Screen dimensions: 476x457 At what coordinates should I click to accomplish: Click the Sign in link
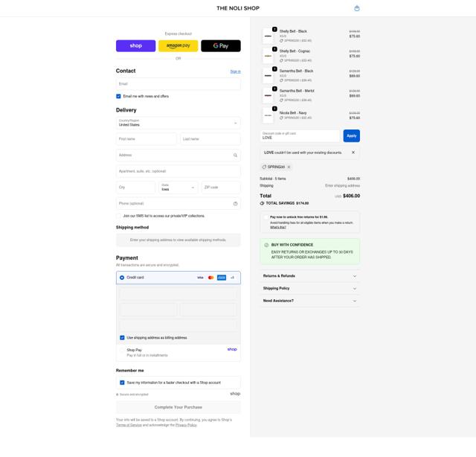(x=235, y=71)
